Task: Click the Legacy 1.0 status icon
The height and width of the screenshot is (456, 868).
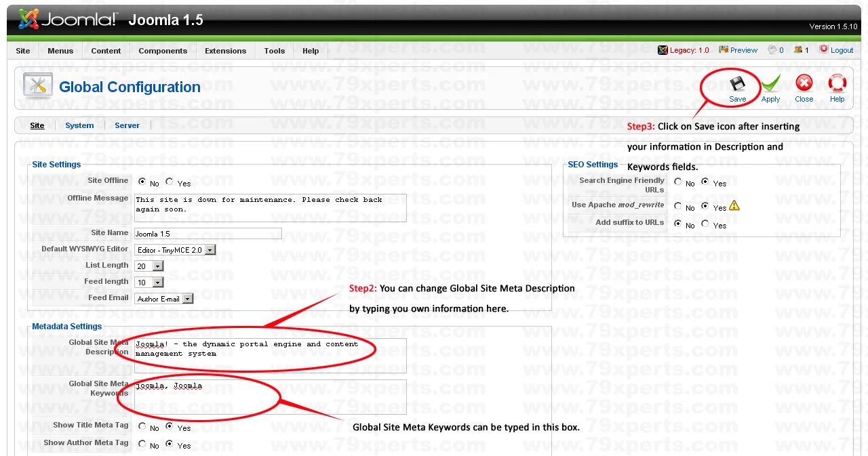Action: pos(663,49)
